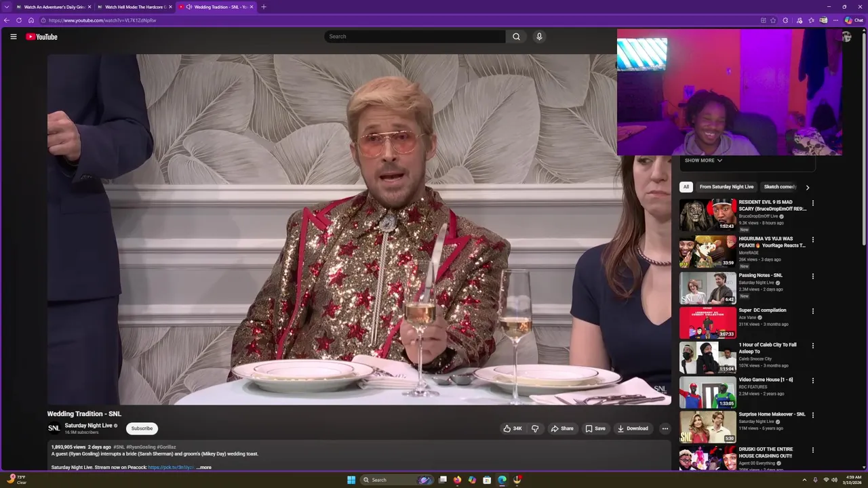Open Resident Evil 9 video thumbnail

(x=708, y=215)
